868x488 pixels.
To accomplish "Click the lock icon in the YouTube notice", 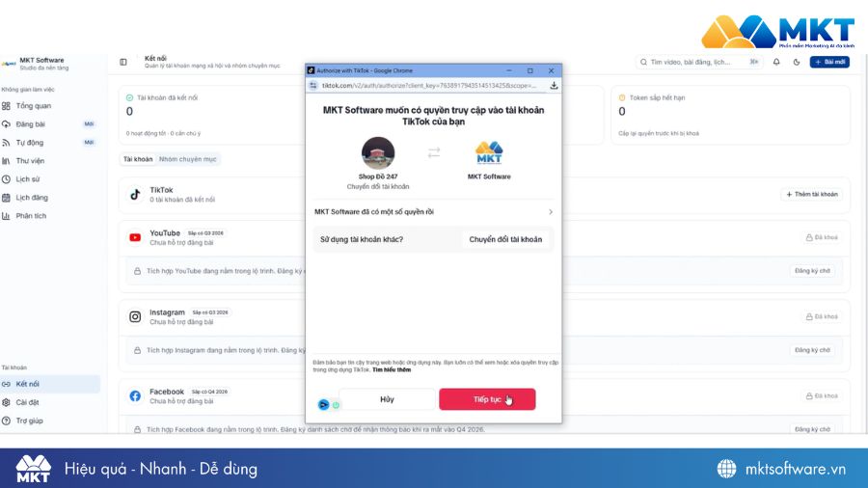I will [x=137, y=271].
